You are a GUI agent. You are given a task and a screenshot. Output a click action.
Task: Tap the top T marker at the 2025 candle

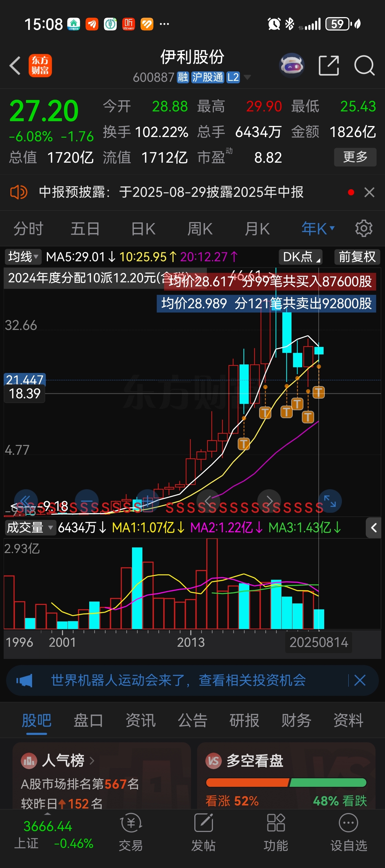(x=318, y=392)
